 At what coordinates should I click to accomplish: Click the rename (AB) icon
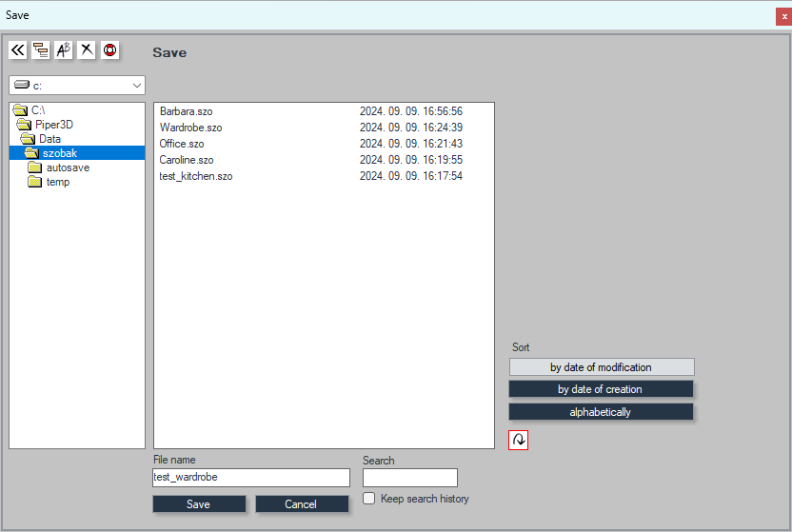pos(64,50)
